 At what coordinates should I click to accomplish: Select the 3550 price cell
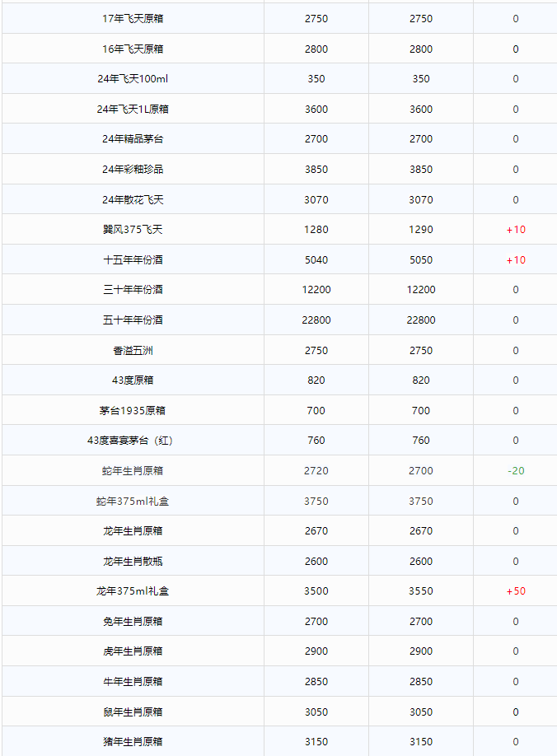pyautogui.click(x=420, y=591)
